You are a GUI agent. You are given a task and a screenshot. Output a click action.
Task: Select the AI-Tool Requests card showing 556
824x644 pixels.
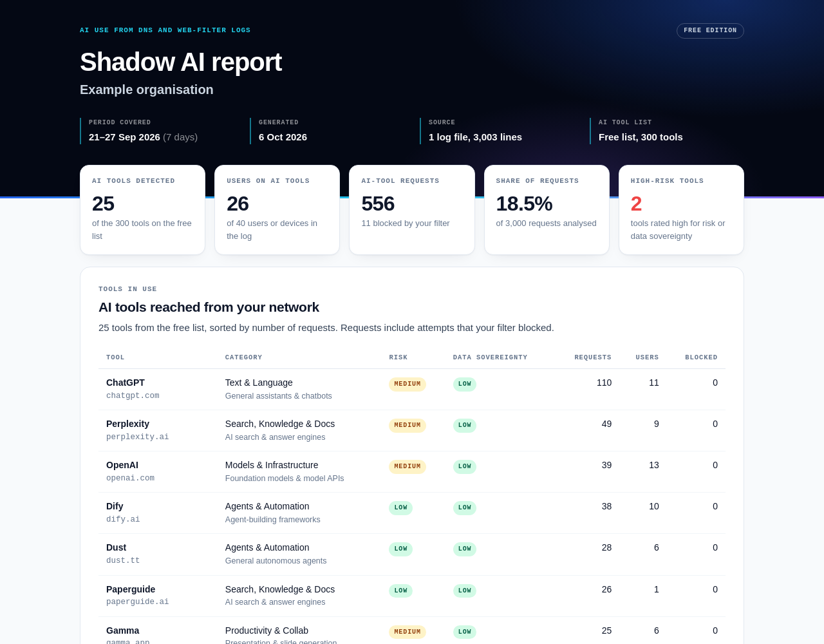click(x=412, y=210)
